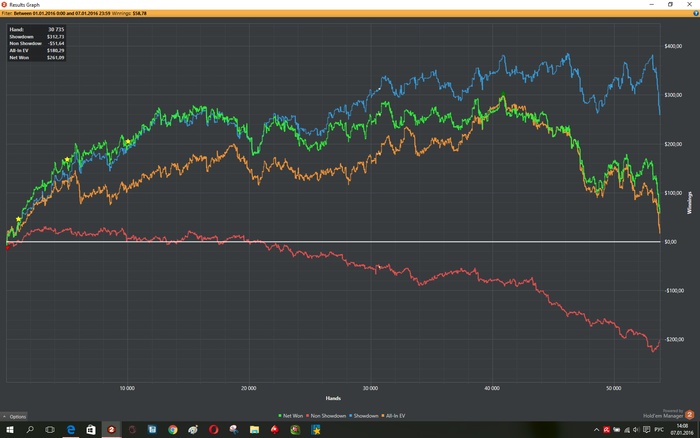The width and height of the screenshot is (700, 438).
Task: Select the Hold'em Manager 2 taskbar button
Action: tap(112, 430)
